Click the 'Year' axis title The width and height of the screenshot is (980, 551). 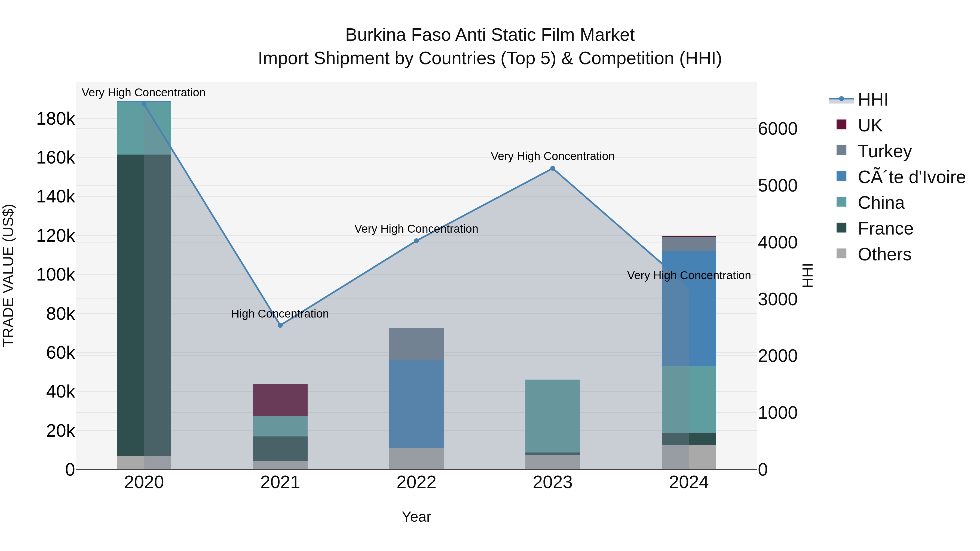[416, 517]
